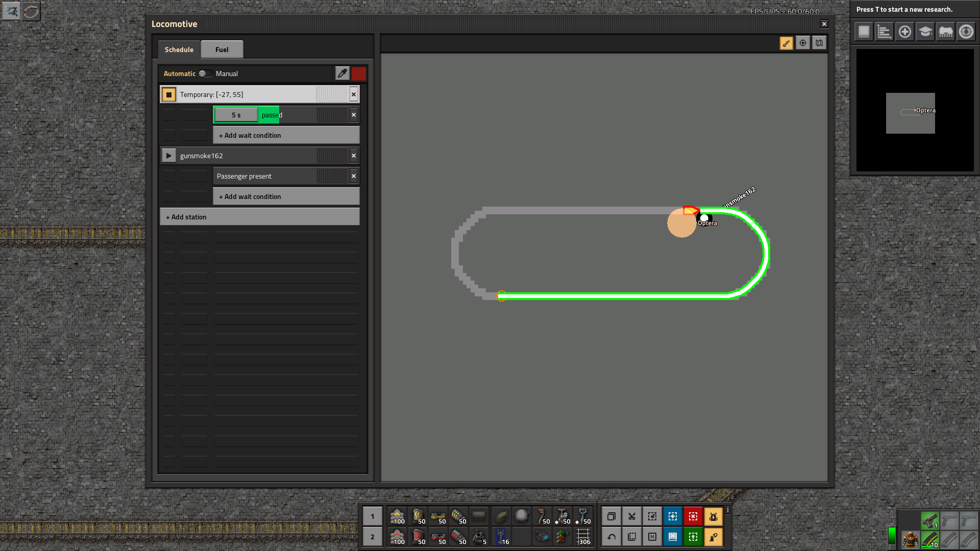Image resolution: width=980 pixels, height=551 pixels.
Task: Edit the 5 s wait time
Action: tap(236, 115)
